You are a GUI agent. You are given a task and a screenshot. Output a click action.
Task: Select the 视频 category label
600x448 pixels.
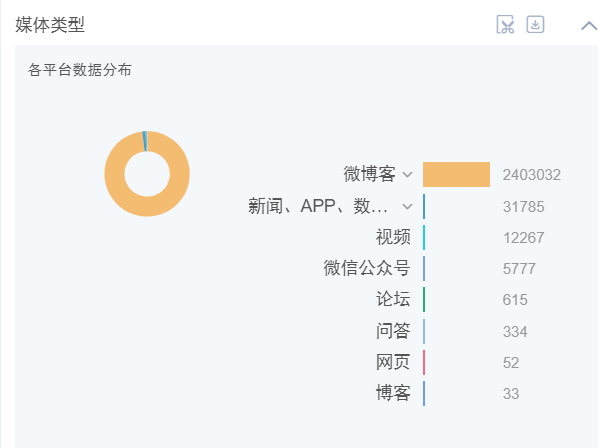point(393,237)
